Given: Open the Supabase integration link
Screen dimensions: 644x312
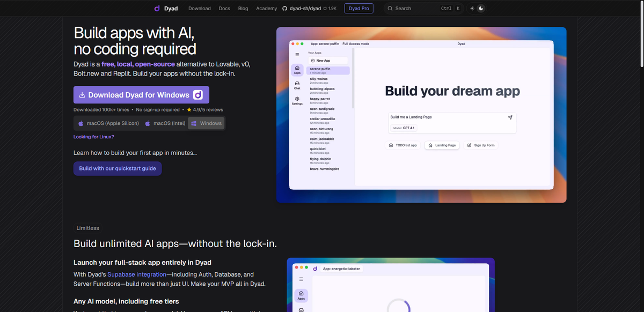Looking at the screenshot, I should [137, 274].
